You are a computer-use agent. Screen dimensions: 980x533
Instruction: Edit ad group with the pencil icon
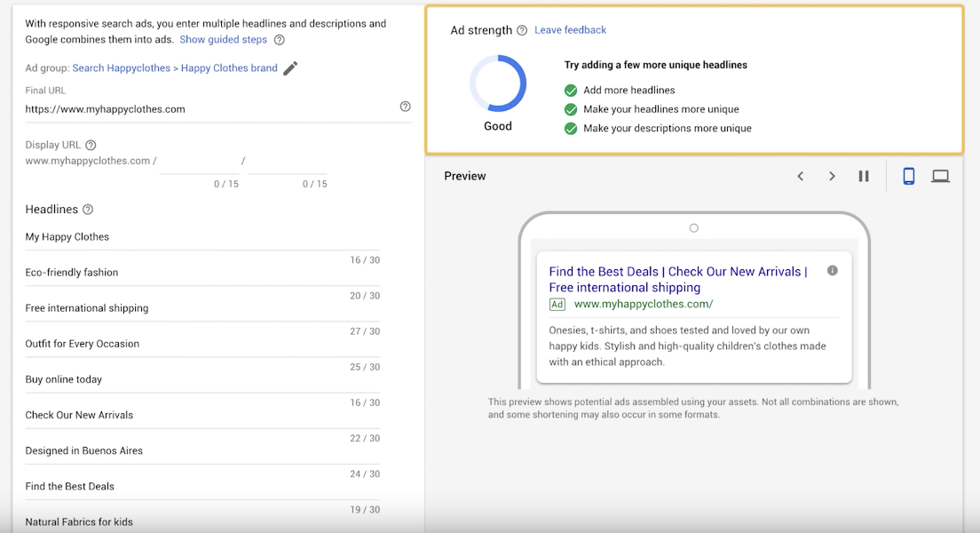pyautogui.click(x=290, y=68)
